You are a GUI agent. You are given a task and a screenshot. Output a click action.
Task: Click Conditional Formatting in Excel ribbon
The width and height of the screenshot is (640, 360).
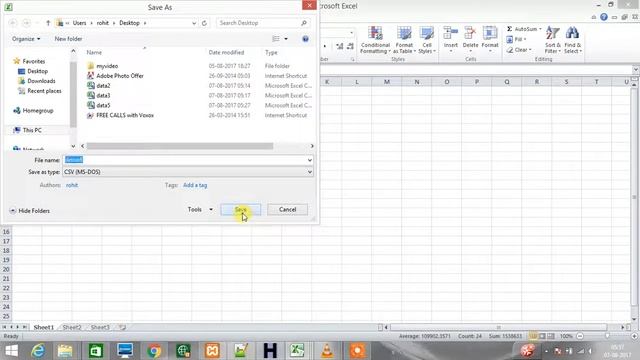point(375,40)
